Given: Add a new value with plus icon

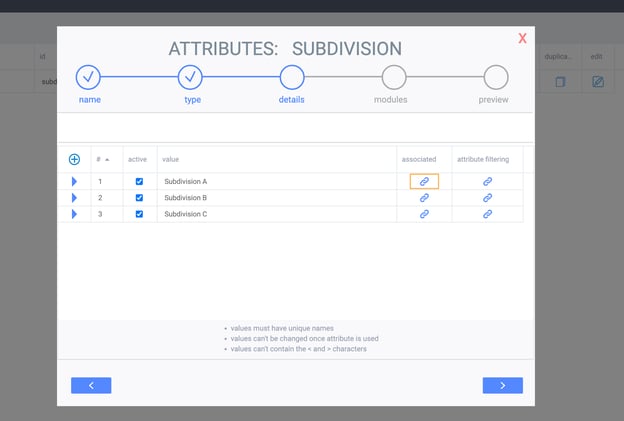Looking at the screenshot, I should click(74, 159).
